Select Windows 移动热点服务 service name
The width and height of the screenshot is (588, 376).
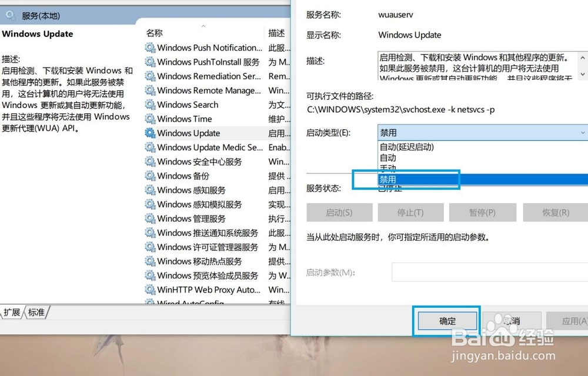point(199,261)
